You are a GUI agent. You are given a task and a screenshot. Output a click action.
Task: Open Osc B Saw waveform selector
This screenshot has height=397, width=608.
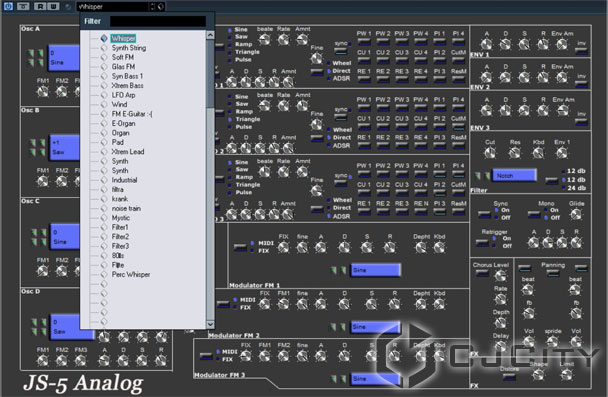coord(64,147)
